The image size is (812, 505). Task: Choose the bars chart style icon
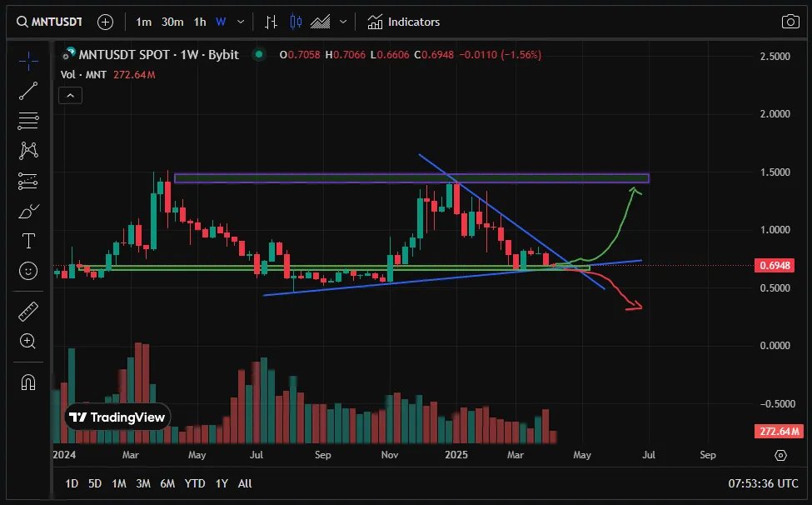pyautogui.click(x=271, y=22)
